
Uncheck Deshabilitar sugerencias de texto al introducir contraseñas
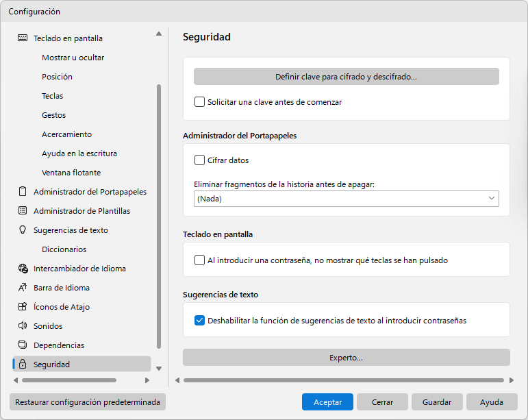199,320
